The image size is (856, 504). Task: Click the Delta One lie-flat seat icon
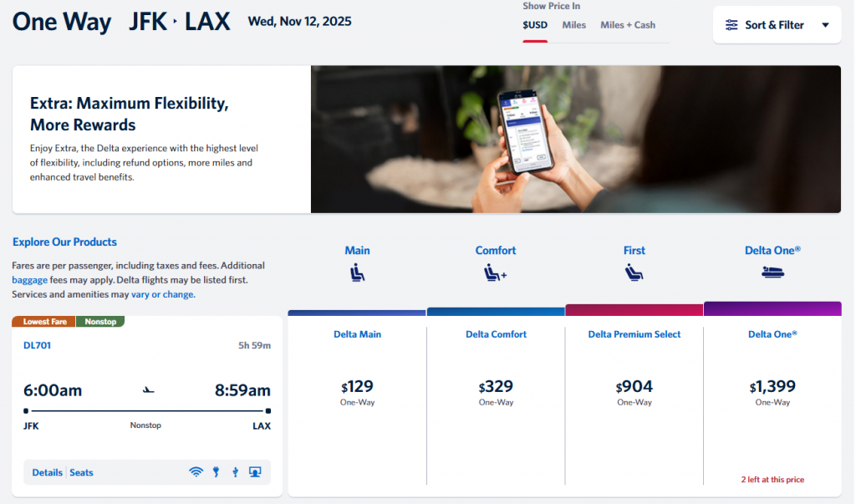pyautogui.click(x=772, y=271)
